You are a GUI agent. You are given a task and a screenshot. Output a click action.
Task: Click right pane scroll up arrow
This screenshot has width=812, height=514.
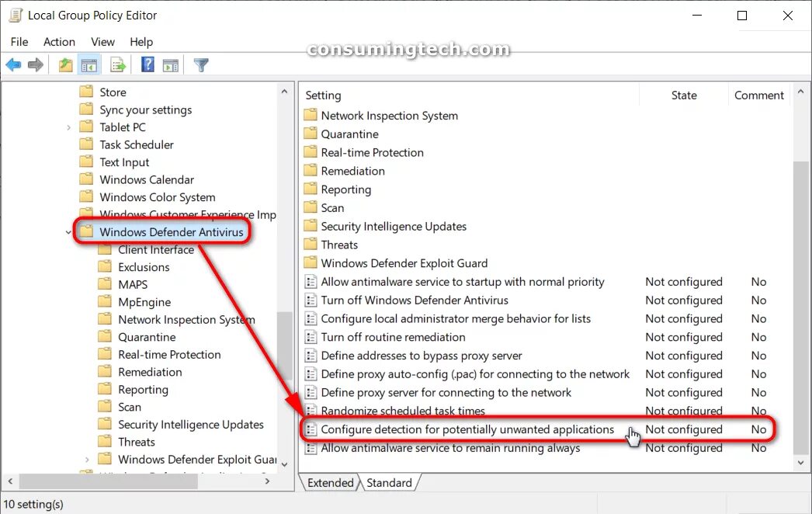800,92
